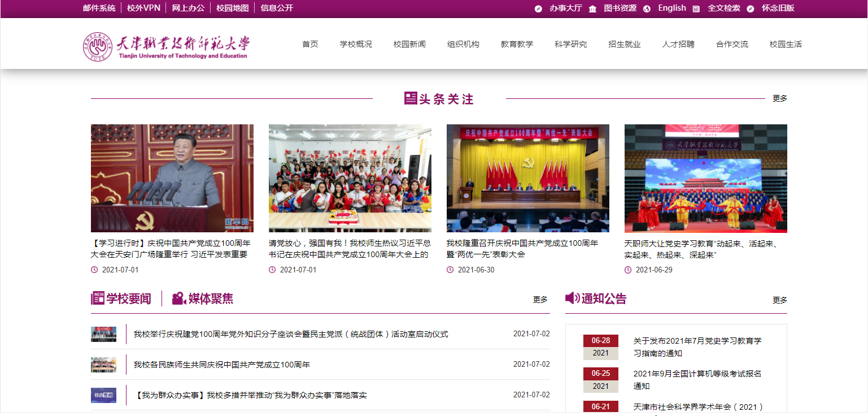Image resolution: width=868 pixels, height=416 pixels.
Task: Open the 校外VPN link
Action: 143,8
